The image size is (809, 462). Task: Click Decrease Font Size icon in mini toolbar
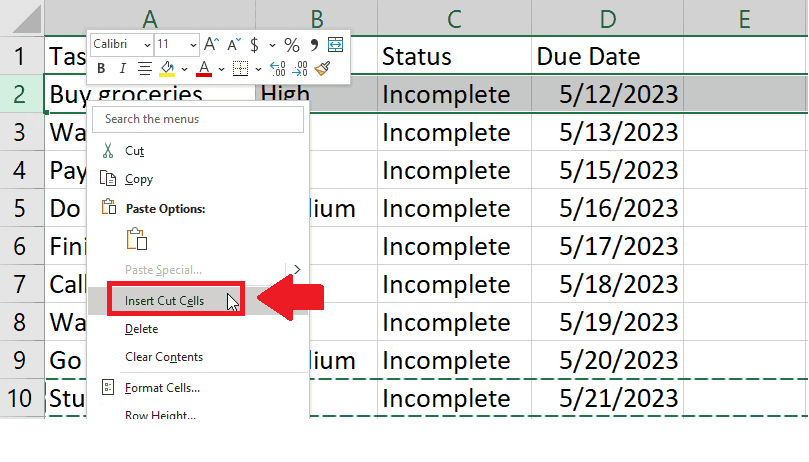pyautogui.click(x=234, y=44)
